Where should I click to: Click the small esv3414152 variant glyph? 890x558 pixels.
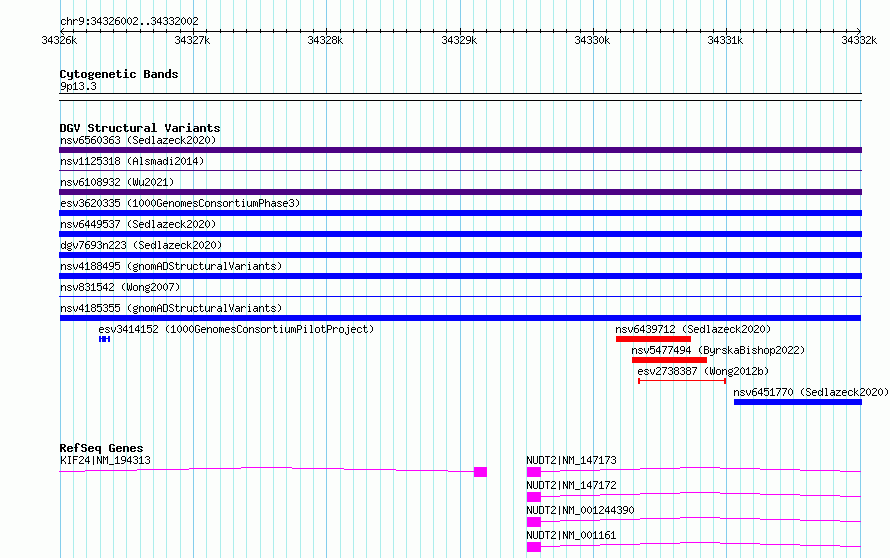point(104,339)
